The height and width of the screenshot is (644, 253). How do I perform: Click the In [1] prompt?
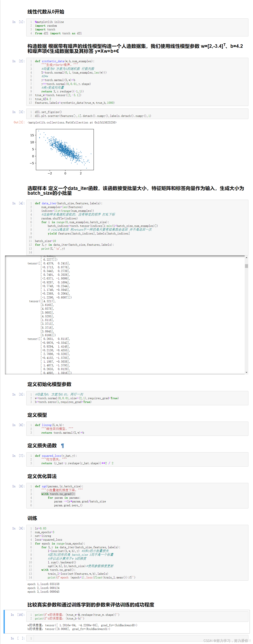(x=18, y=22)
